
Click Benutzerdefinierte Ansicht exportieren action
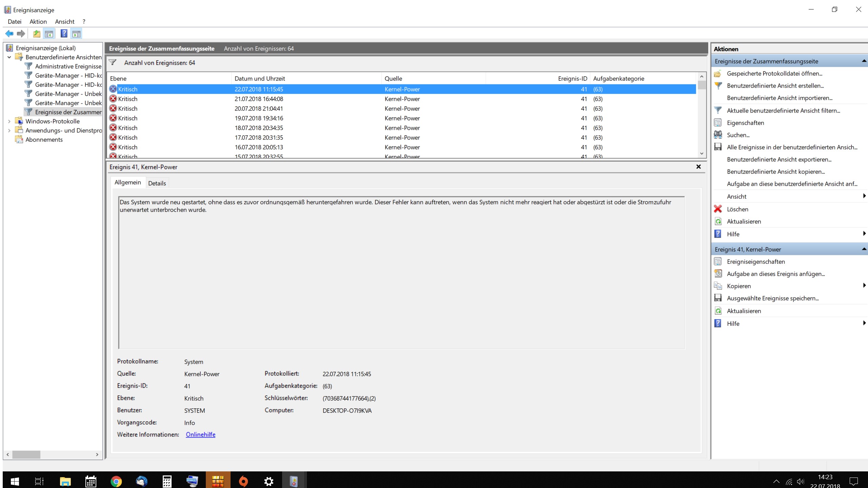(779, 159)
